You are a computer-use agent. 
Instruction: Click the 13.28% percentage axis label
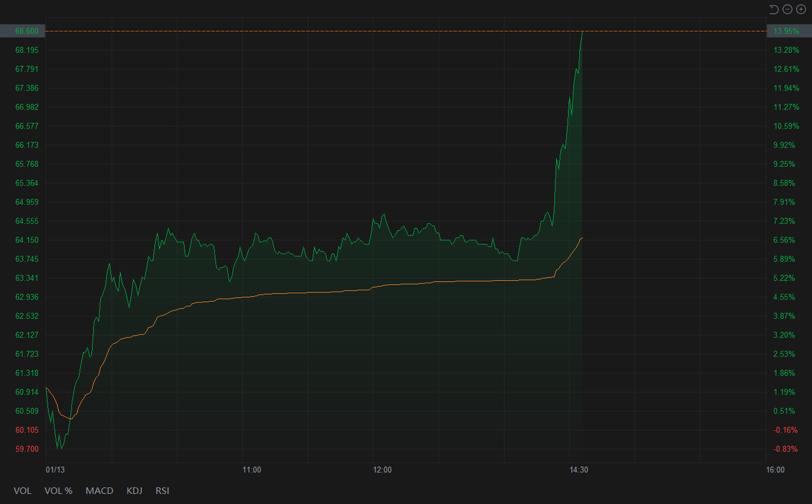(x=786, y=50)
